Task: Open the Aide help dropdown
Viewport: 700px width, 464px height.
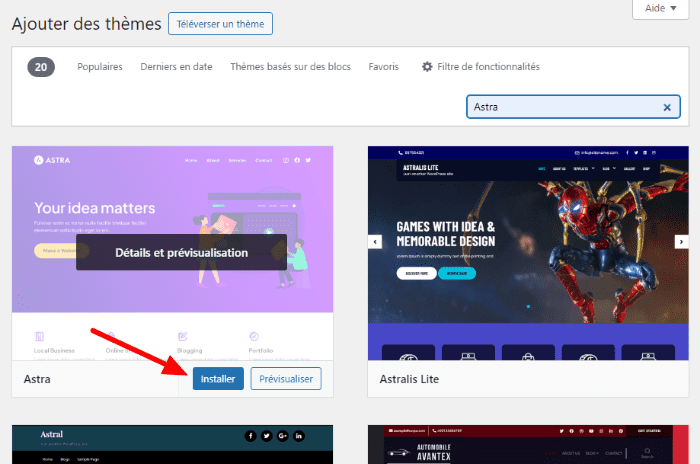Action: point(660,8)
